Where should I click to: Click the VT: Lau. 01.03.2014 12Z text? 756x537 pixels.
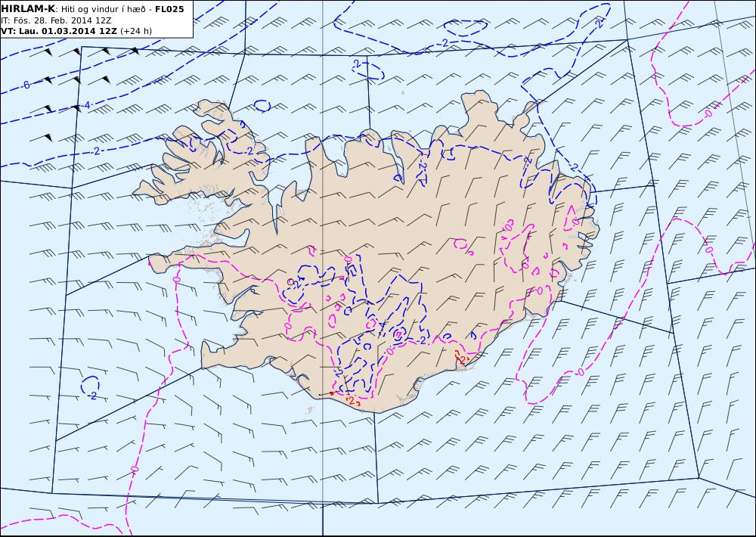pyautogui.click(x=59, y=31)
